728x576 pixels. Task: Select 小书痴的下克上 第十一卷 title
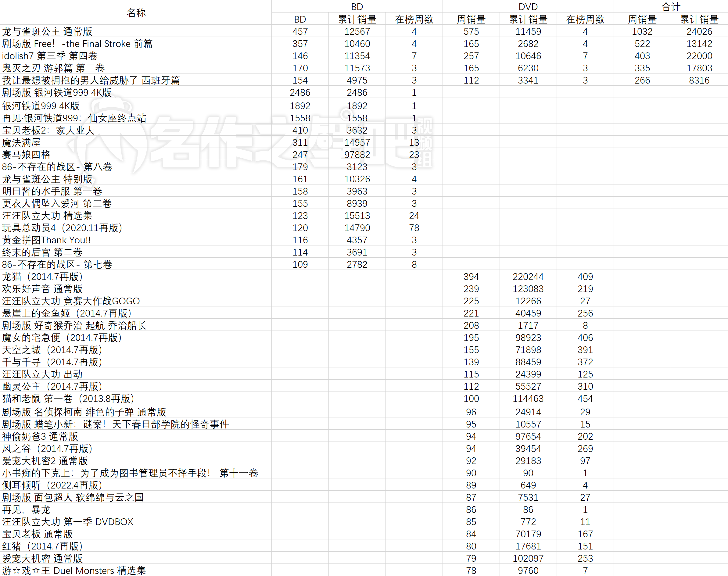click(130, 473)
